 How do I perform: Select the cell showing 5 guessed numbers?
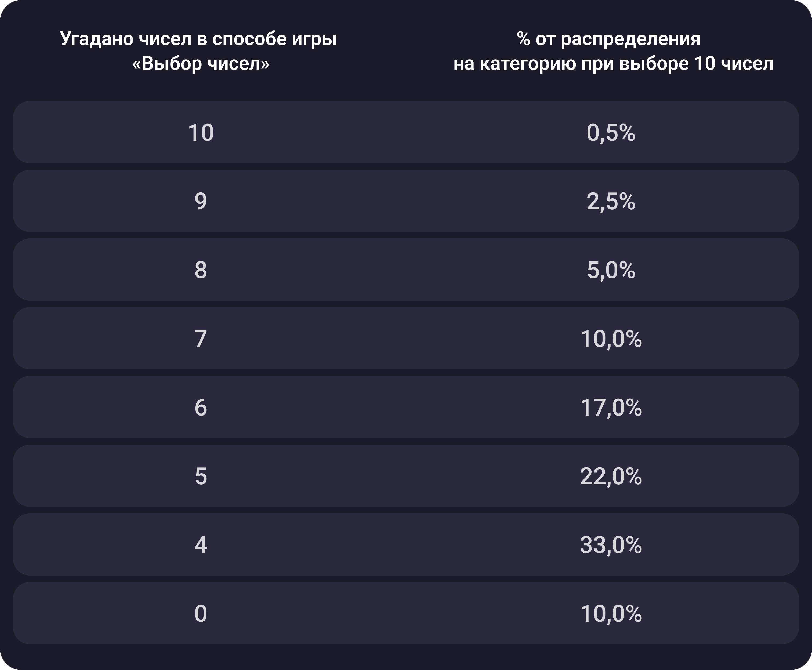tap(201, 476)
